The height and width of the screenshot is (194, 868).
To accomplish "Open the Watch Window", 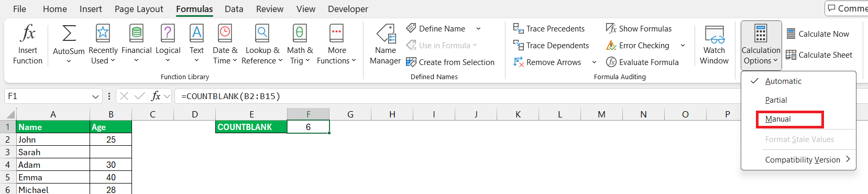I will click(714, 45).
